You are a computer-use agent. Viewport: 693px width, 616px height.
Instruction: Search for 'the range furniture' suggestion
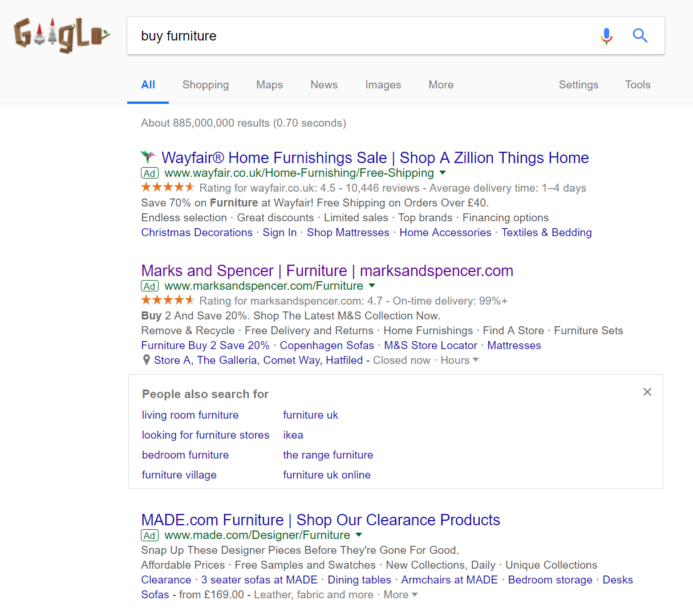pyautogui.click(x=328, y=455)
